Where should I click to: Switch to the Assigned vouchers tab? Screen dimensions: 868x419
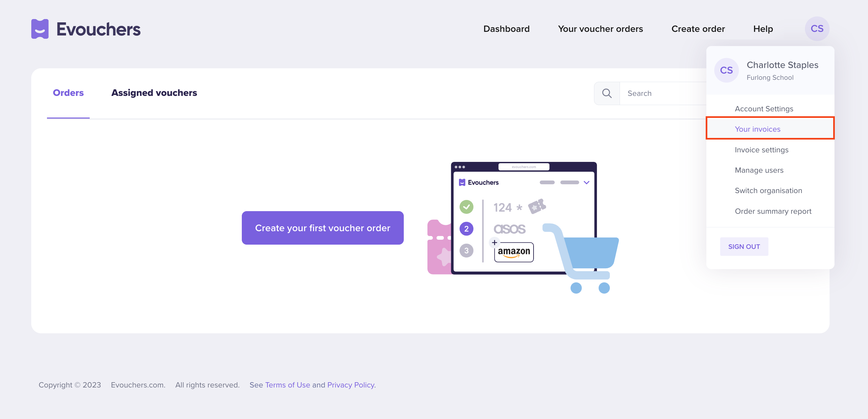point(154,93)
